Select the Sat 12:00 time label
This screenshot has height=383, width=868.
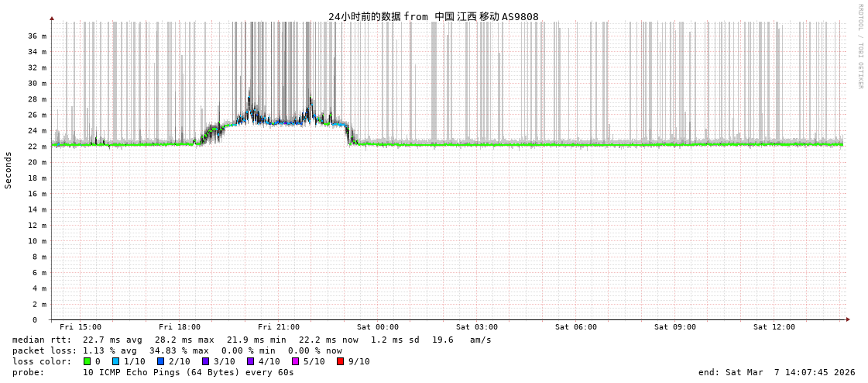point(774,327)
